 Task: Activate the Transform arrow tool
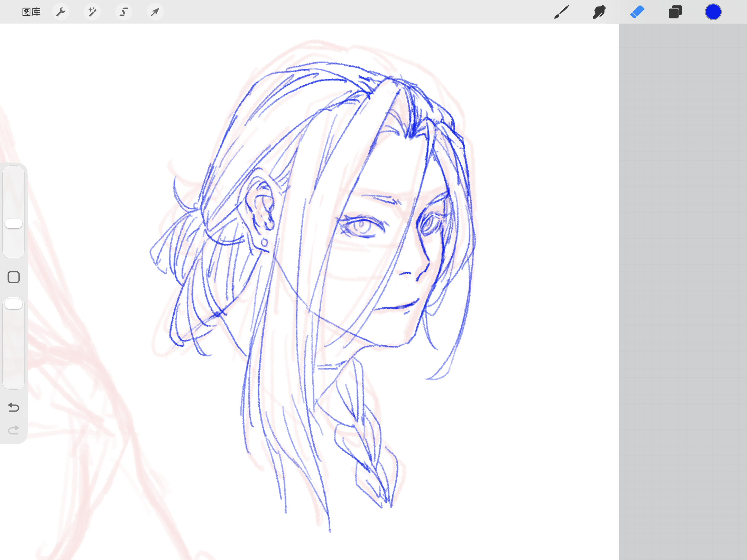(x=155, y=12)
